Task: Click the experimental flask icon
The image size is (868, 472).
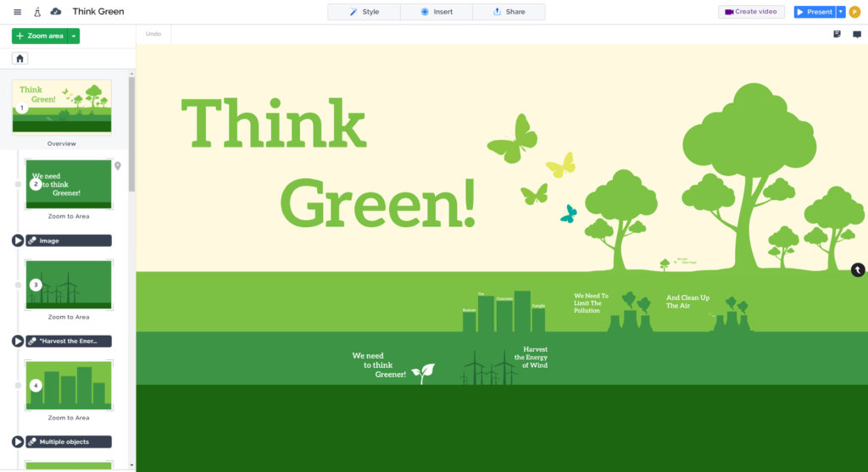Action: click(37, 12)
